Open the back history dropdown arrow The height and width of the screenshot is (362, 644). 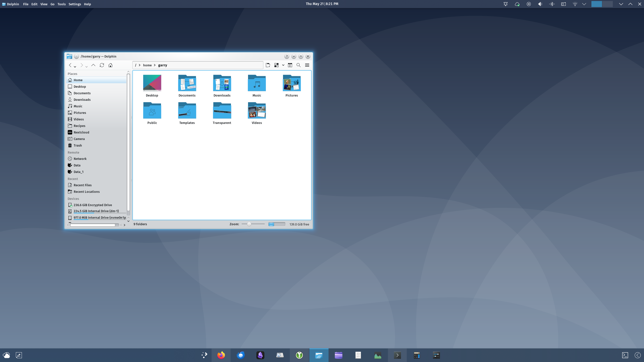[x=75, y=67]
